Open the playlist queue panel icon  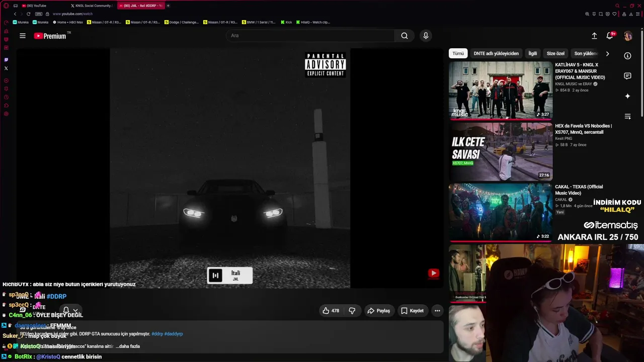627,116
